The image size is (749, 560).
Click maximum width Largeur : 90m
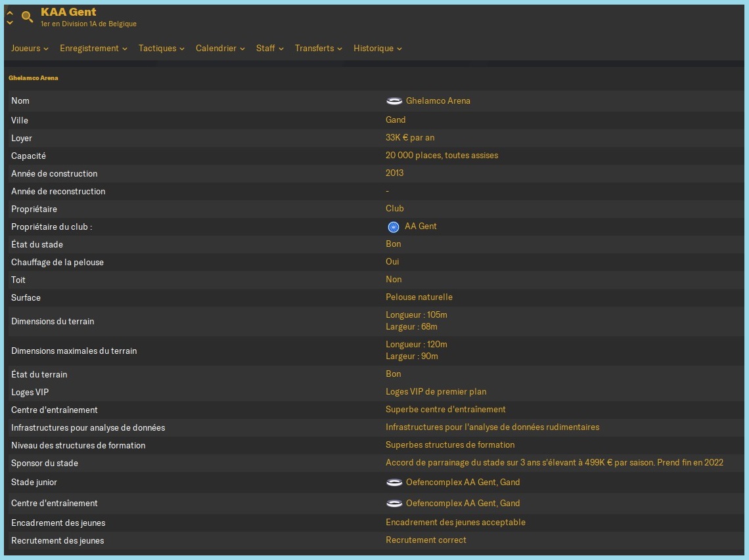[412, 356]
